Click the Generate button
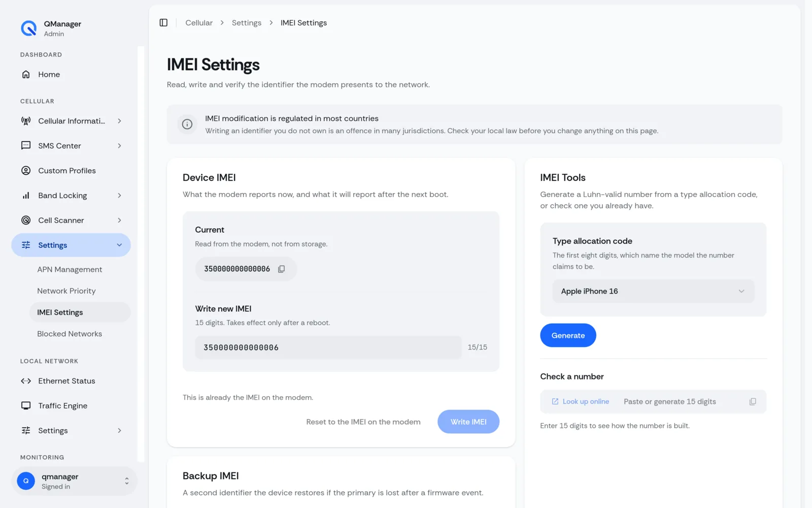The image size is (812, 508). (x=568, y=335)
